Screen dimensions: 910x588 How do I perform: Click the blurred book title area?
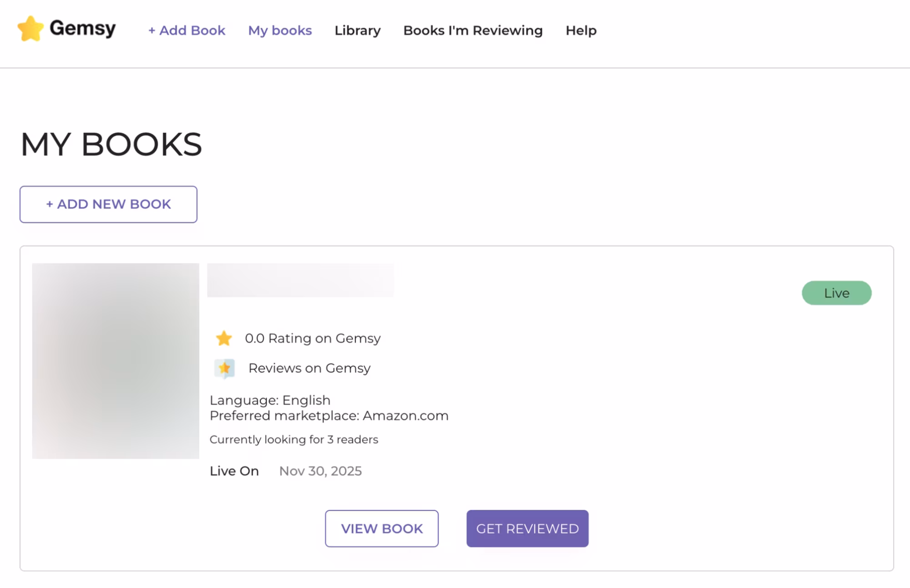coord(300,279)
